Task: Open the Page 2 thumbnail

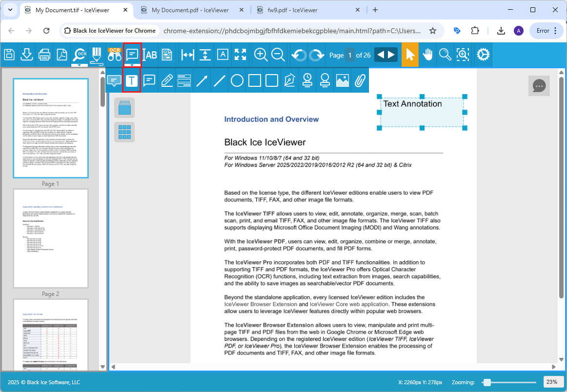Action: 51,238
